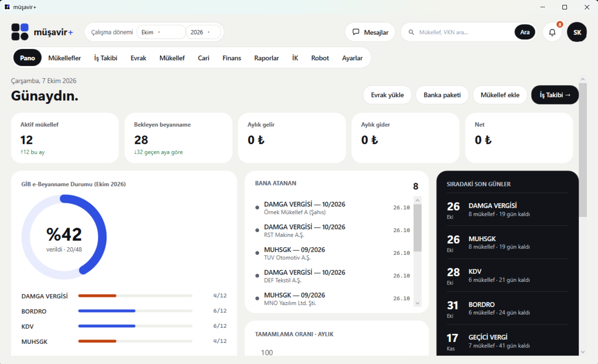Select the Pano tab
598x364 pixels.
pyautogui.click(x=28, y=58)
